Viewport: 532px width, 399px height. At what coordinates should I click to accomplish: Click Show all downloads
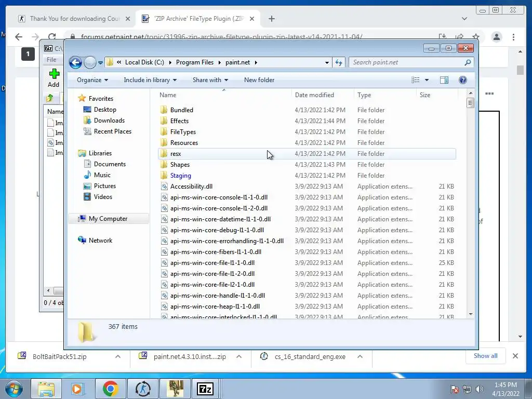click(486, 355)
